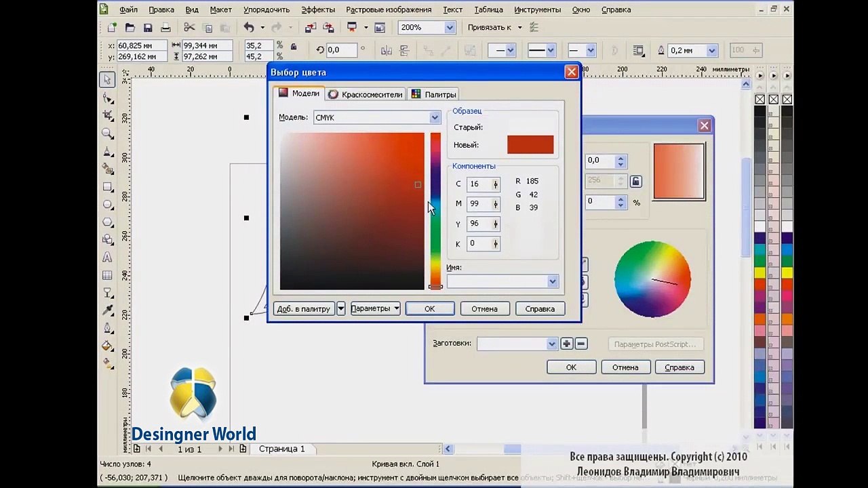Open the Модель CMYK dropdown

435,118
